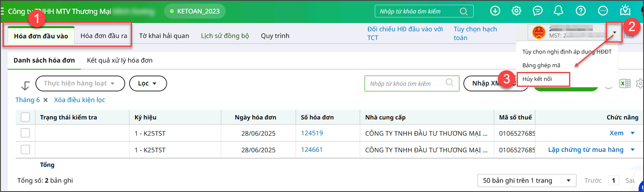Switch to 'Hóa đơn đầu ra' tab
The image size is (644, 192).
pos(104,36)
